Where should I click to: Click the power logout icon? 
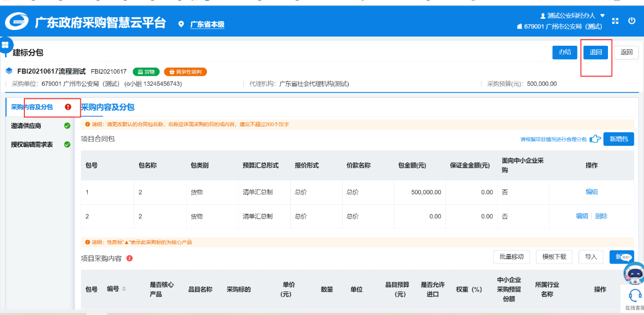point(632,21)
